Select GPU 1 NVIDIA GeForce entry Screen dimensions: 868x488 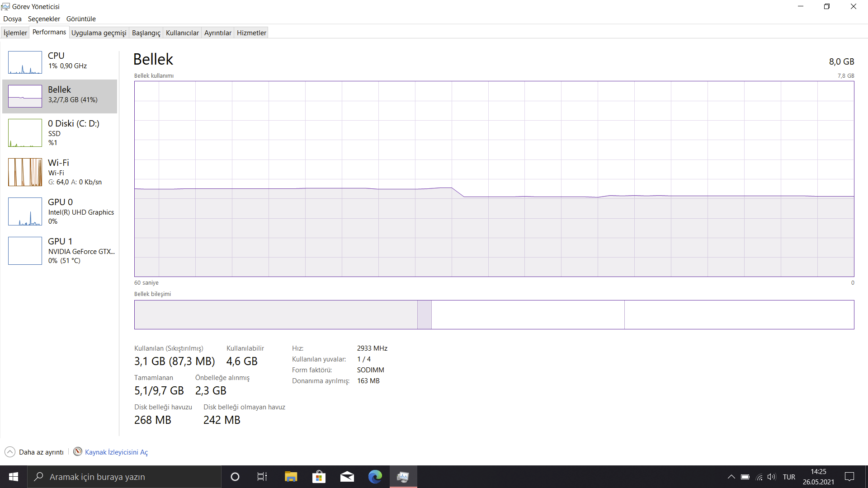25,251
